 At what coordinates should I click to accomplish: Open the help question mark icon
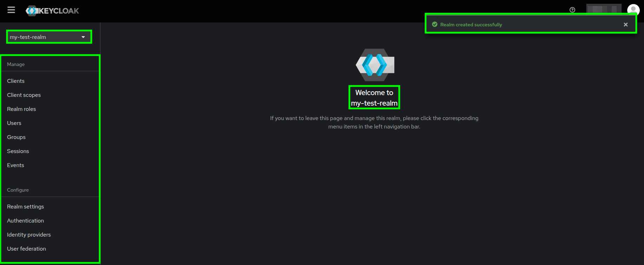tap(572, 10)
